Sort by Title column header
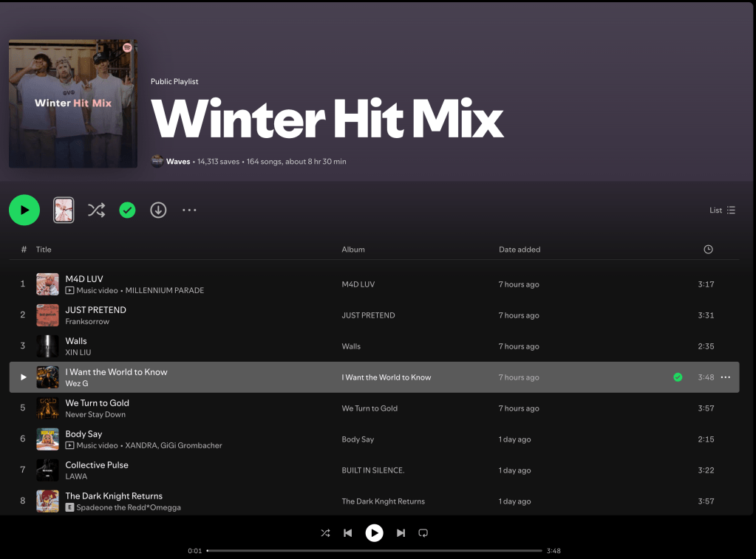This screenshot has height=559, width=756. click(44, 249)
